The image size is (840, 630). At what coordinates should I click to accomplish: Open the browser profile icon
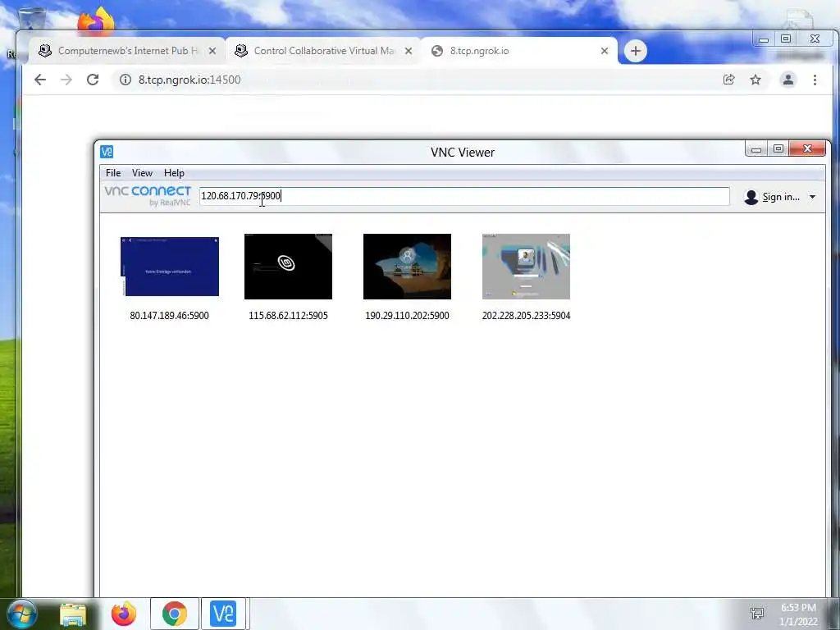coord(788,80)
